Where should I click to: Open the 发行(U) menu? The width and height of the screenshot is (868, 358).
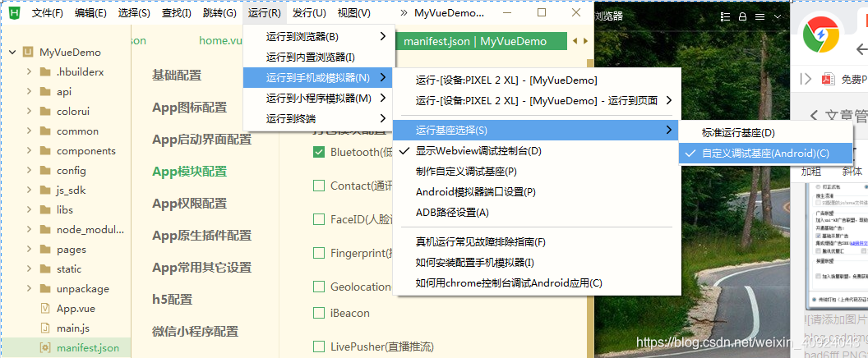point(309,12)
